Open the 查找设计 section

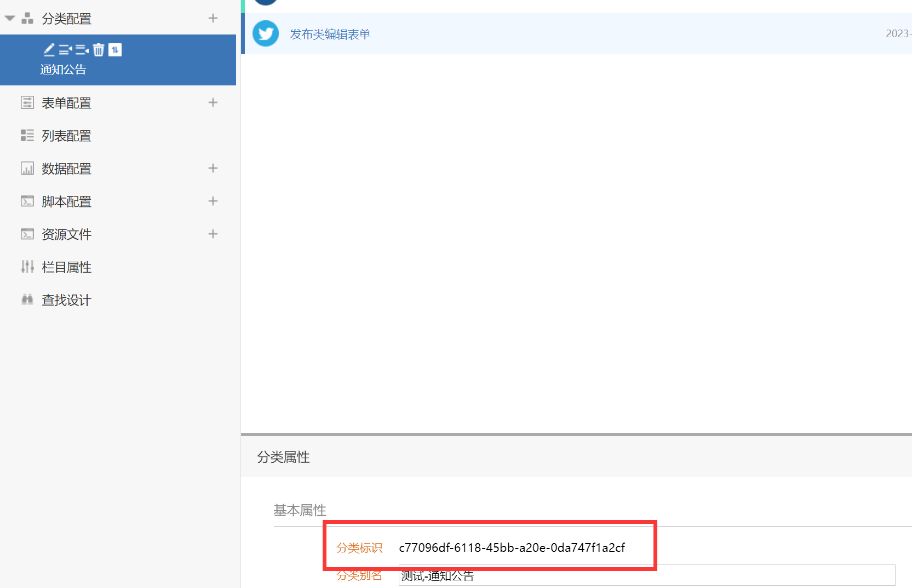tap(67, 300)
